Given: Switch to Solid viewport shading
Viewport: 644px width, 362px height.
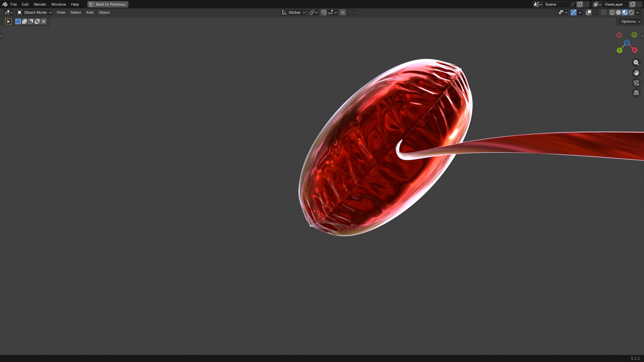Looking at the screenshot, I should pyautogui.click(x=619, y=12).
